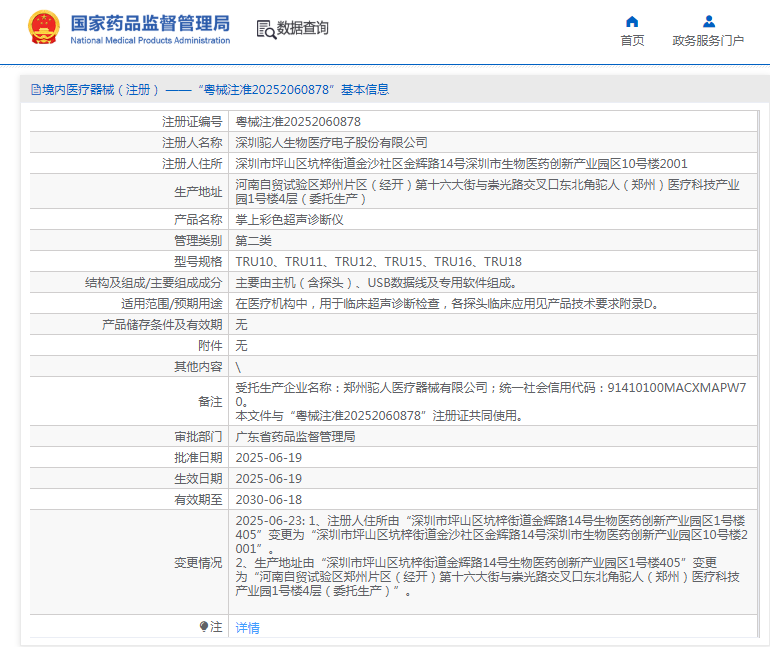Go to 数据查询 label in header
This screenshot has width=770, height=647.
[303, 28]
